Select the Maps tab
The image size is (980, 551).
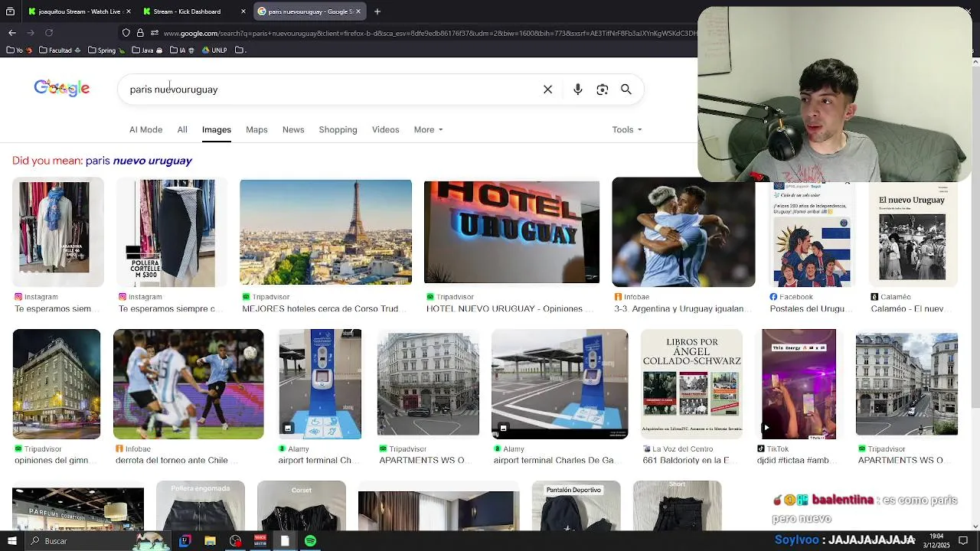[x=256, y=129]
